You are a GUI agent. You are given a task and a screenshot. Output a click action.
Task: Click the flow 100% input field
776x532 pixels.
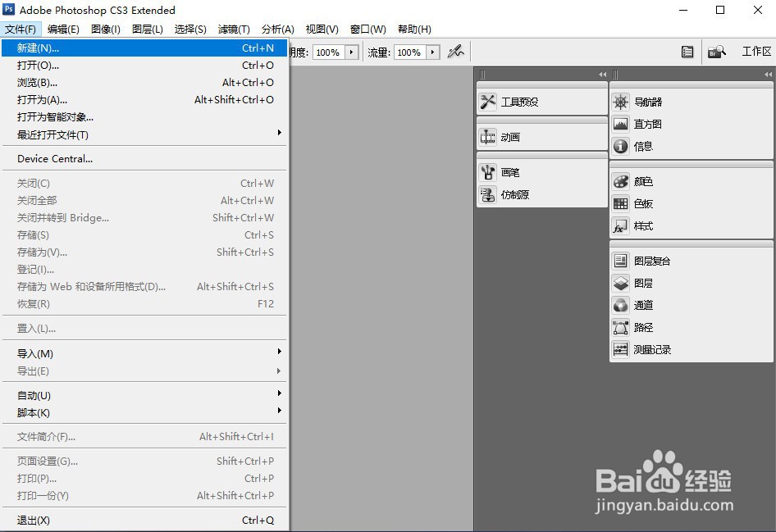[410, 52]
